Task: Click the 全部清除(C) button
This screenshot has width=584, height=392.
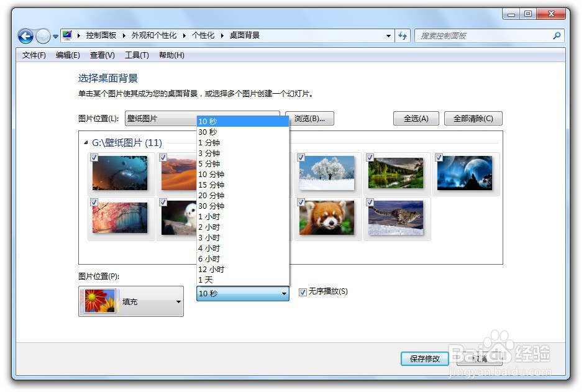Action: tap(473, 119)
